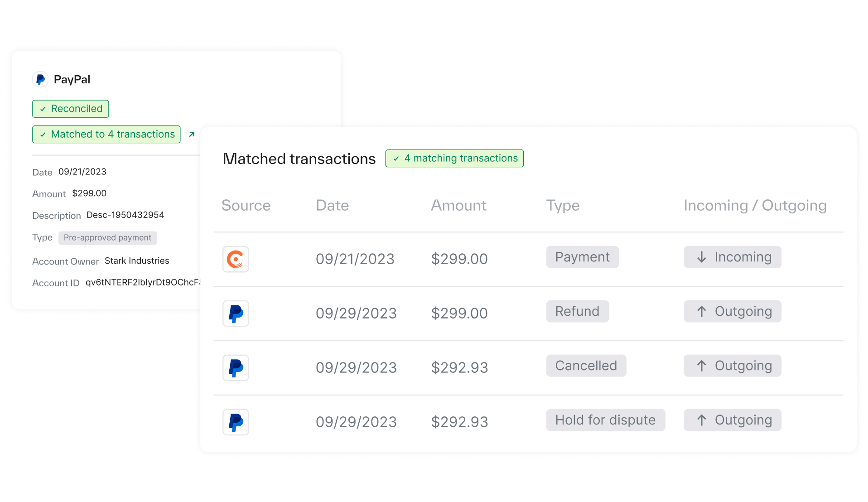Click the orange Chargebee source icon

pos(236,259)
